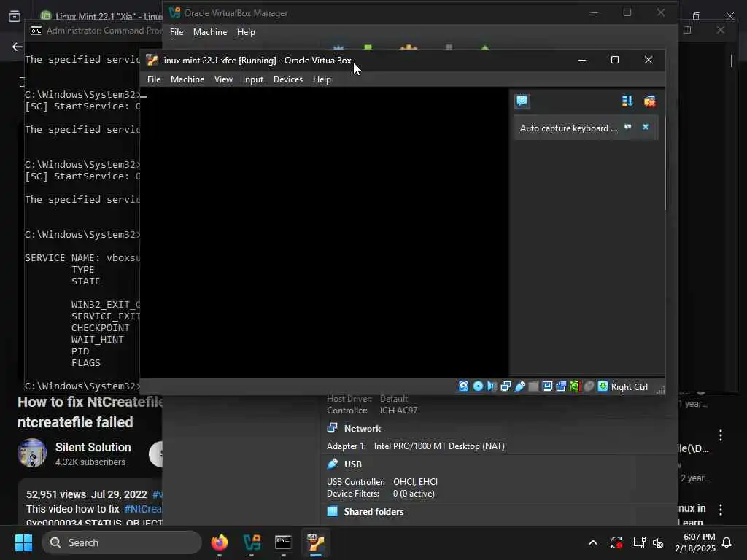
Task: Click the Network section icon in Manager details
Action: click(332, 428)
